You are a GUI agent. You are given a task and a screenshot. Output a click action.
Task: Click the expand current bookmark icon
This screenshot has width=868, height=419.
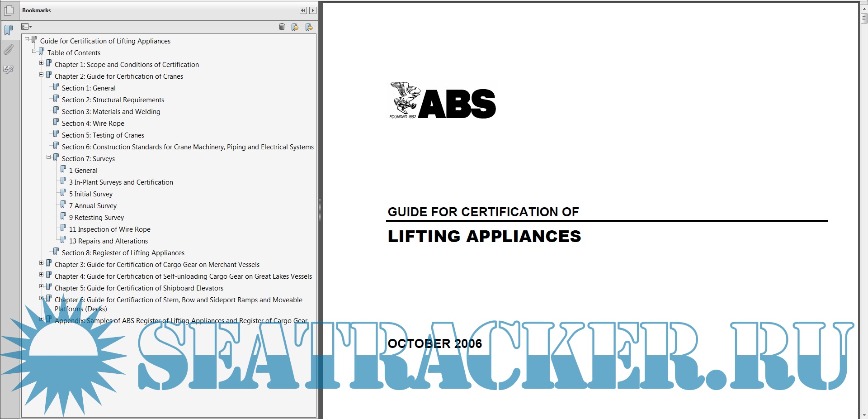tap(309, 27)
